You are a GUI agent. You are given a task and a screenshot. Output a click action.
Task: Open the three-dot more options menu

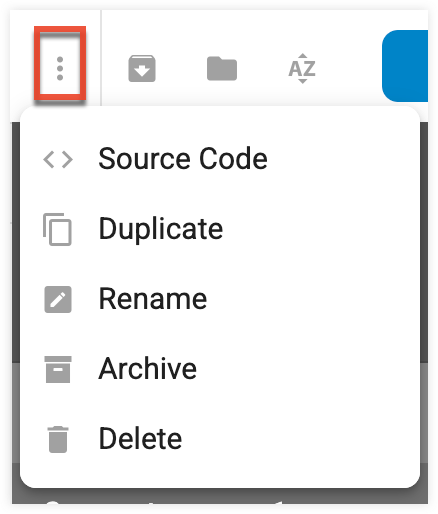[x=60, y=69]
